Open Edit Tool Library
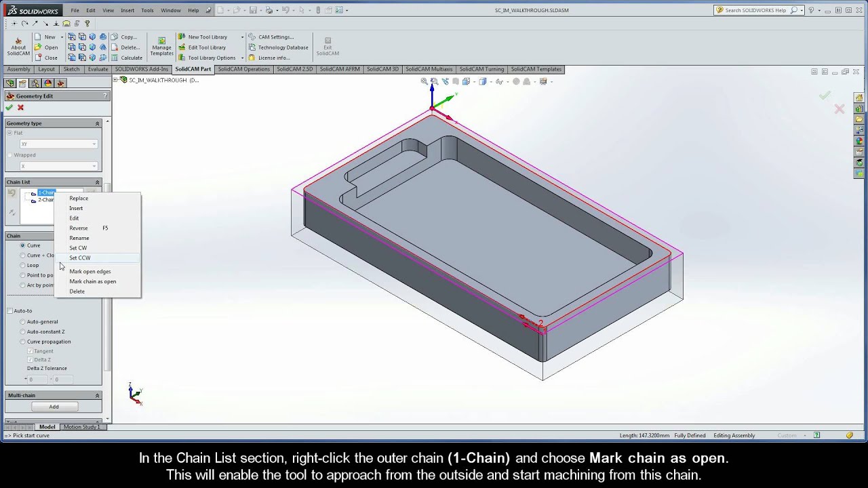The width and height of the screenshot is (868, 488). pyautogui.click(x=201, y=47)
